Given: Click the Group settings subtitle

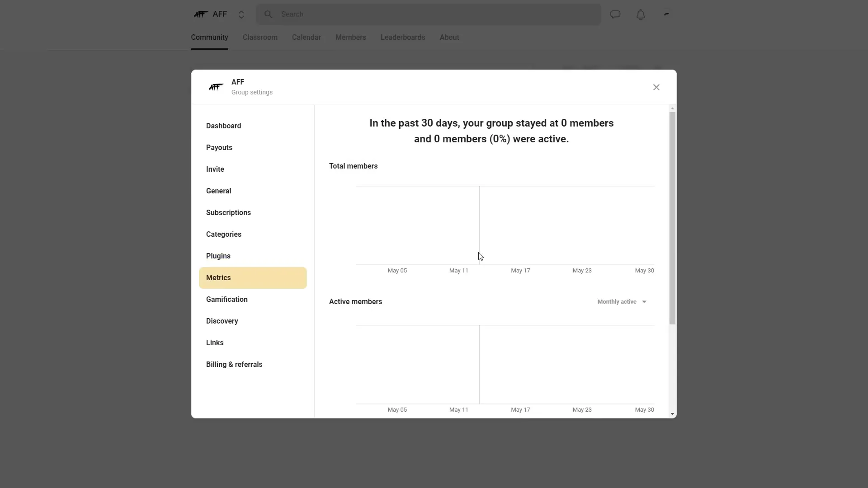Looking at the screenshot, I should 252,92.
